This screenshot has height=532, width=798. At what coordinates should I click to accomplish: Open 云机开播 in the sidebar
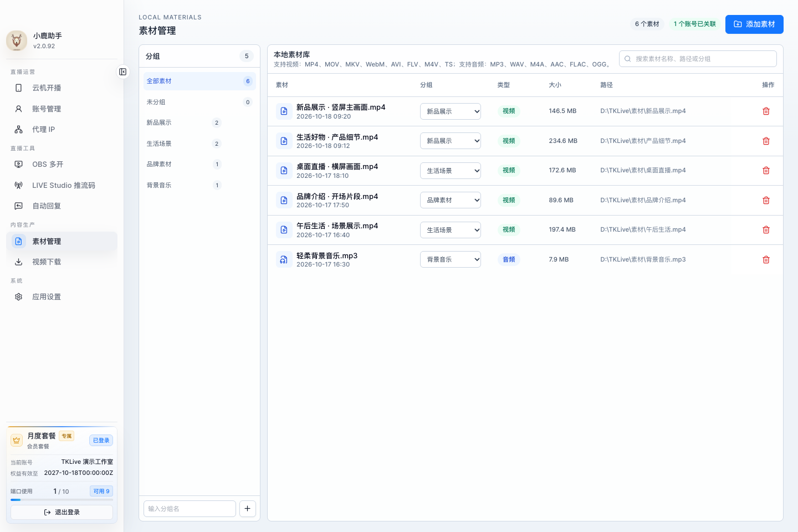62,88
